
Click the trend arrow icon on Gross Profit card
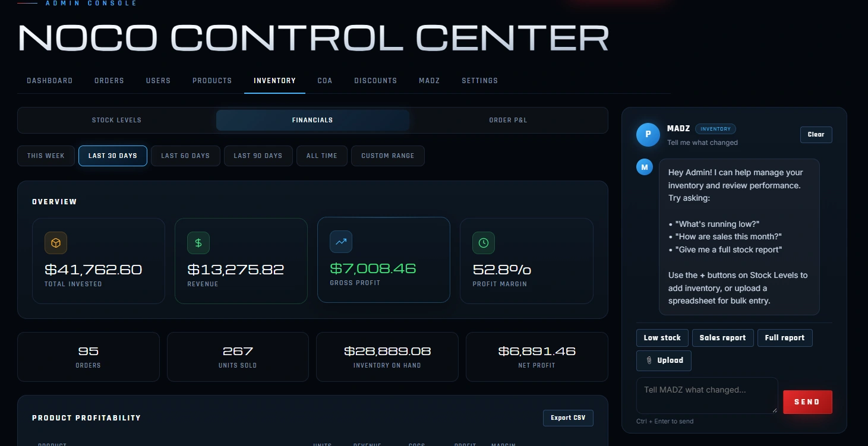341,242
